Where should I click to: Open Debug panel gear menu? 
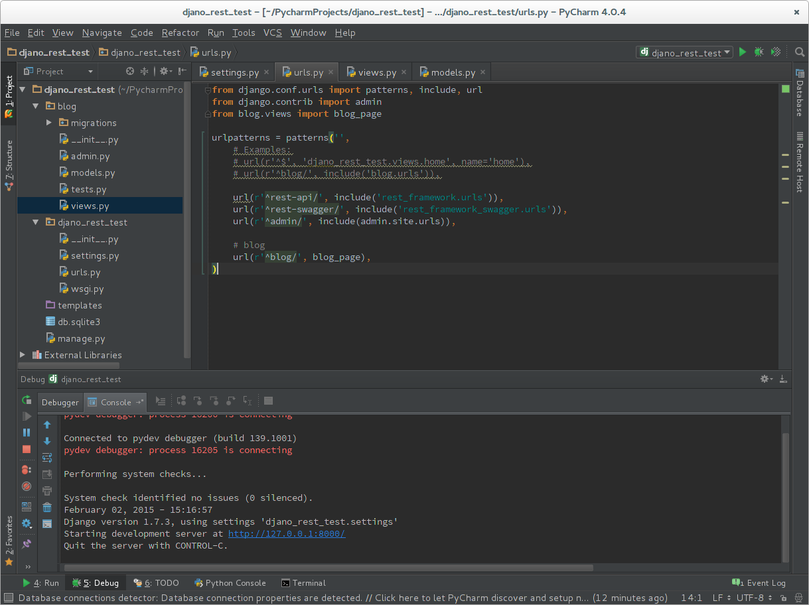click(766, 379)
